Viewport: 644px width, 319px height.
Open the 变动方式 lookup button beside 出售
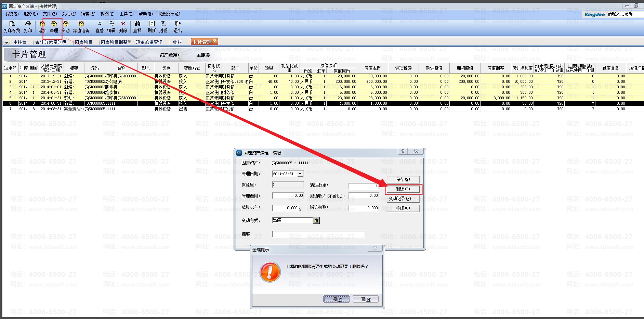316,221
